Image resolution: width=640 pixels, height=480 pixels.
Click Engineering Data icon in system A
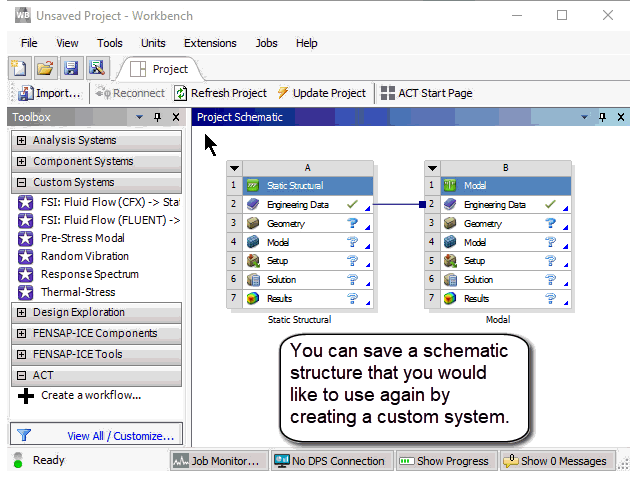[253, 204]
